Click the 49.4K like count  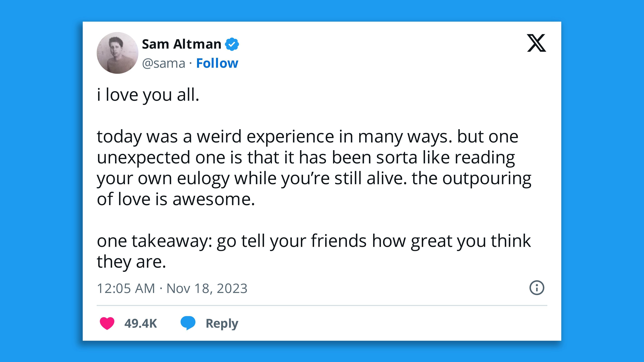pyautogui.click(x=141, y=323)
